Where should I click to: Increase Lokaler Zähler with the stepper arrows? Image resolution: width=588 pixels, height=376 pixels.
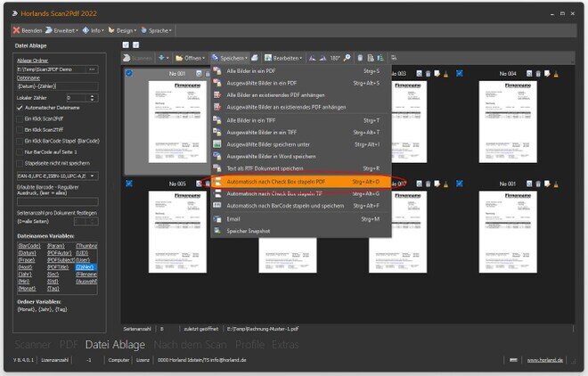[93, 96]
